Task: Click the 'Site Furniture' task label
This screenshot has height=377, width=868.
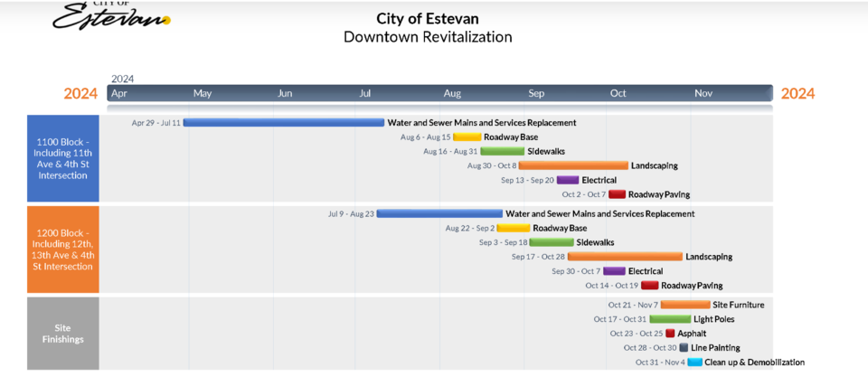Action: pos(739,305)
